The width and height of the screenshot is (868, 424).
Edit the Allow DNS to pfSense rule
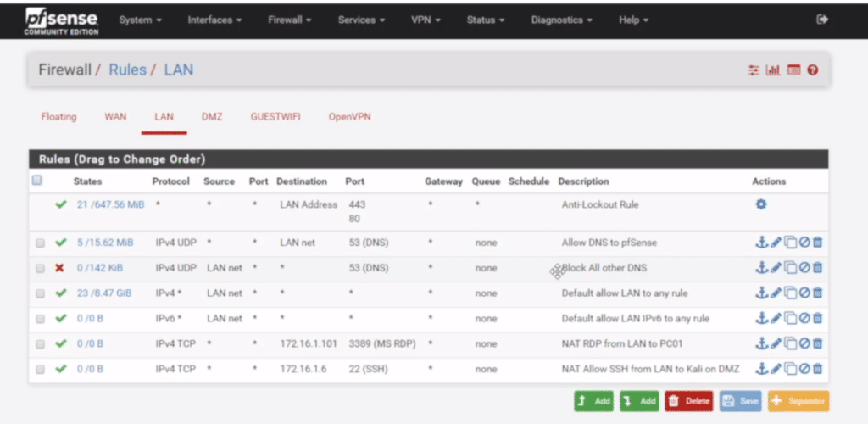775,243
